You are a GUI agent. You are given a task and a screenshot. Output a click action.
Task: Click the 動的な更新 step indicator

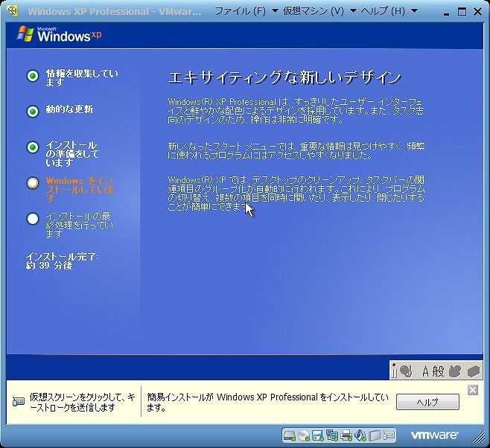33,112
